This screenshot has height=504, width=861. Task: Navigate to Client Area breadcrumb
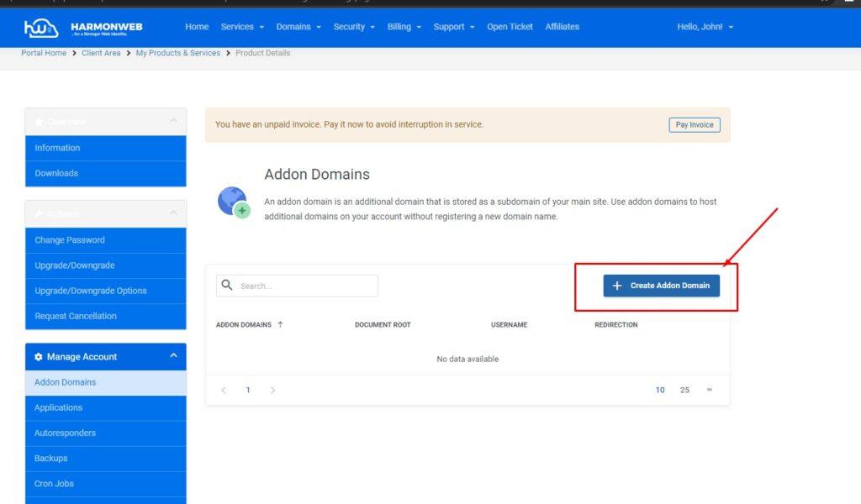tap(101, 53)
